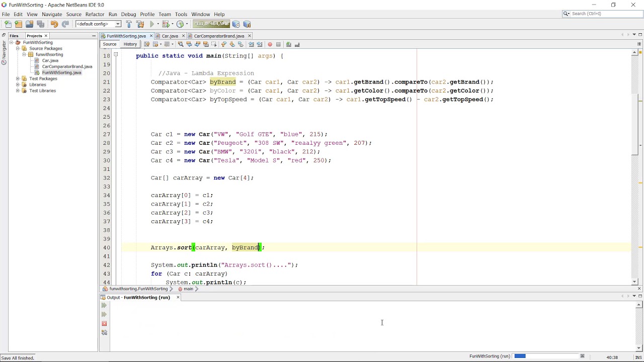Click the Toggle Bookmark editor icon
The height and width of the screenshot is (362, 644).
pyautogui.click(x=240, y=44)
